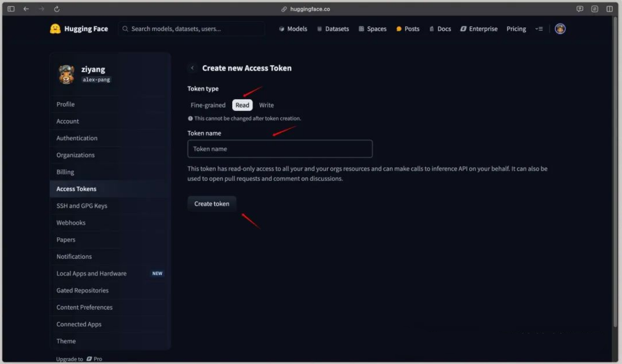Open the more navigation menu icon

click(x=539, y=29)
